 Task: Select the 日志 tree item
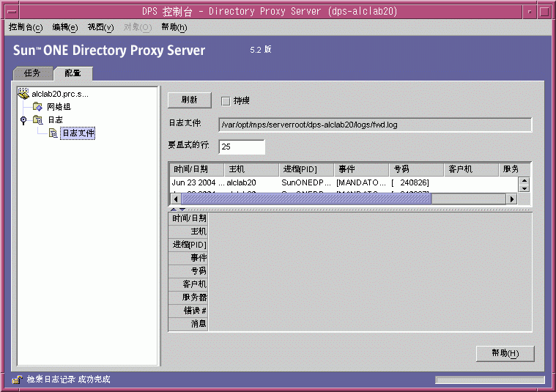point(56,120)
